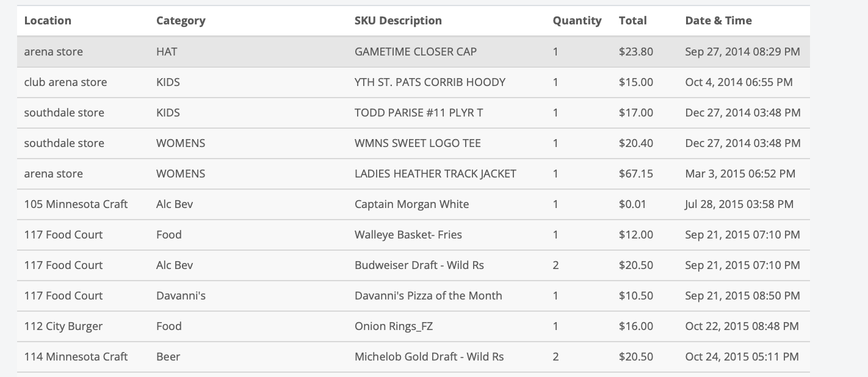Sort table by Location column header

(x=48, y=21)
